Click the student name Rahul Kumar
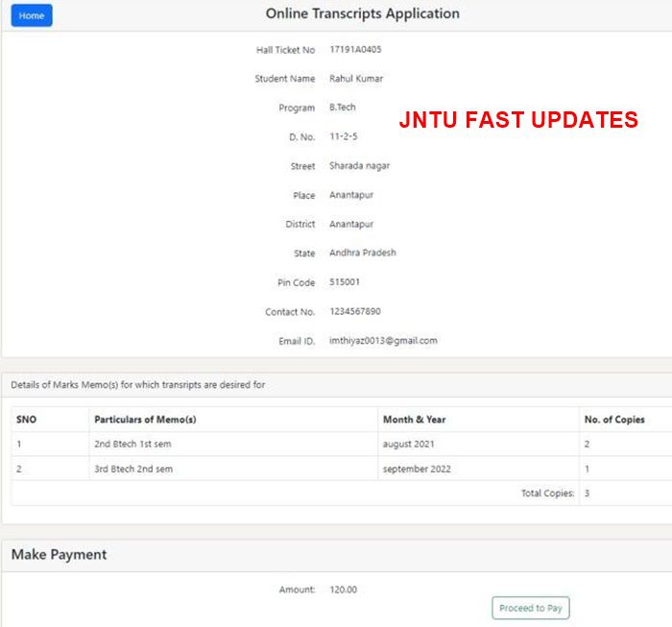 pyautogui.click(x=355, y=79)
